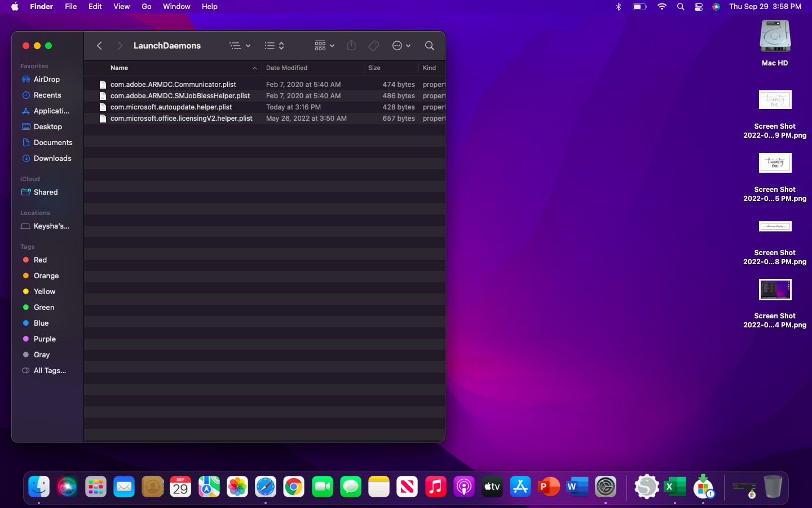The width and height of the screenshot is (812, 508).
Task: Click the Share icon in Finder toolbar
Action: coord(351,46)
